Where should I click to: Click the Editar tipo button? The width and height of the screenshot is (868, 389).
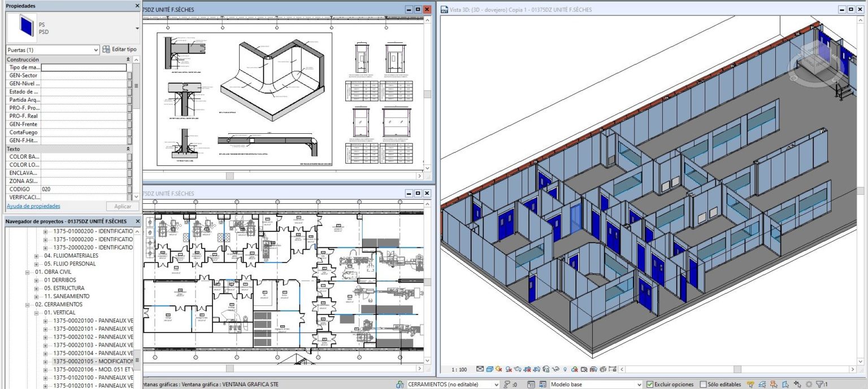point(119,50)
